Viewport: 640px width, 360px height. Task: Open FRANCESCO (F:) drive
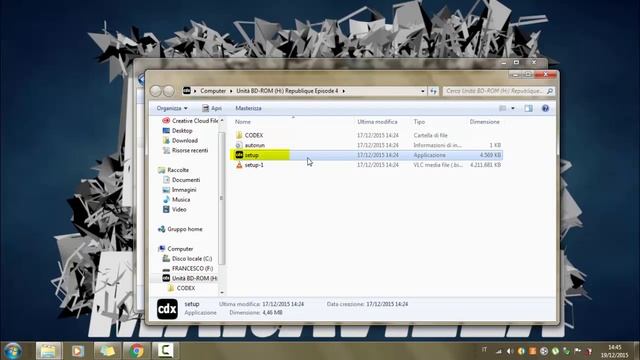pyautogui.click(x=188, y=269)
